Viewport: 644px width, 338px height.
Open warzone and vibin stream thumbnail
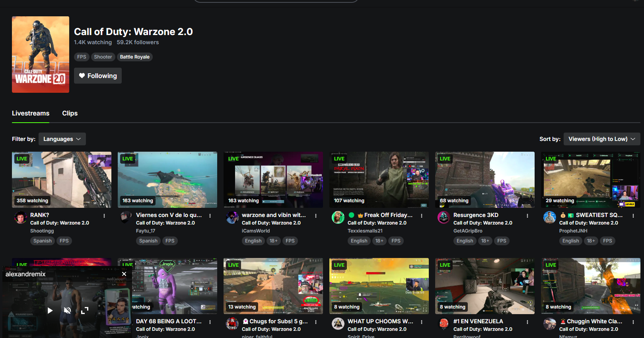tap(273, 180)
